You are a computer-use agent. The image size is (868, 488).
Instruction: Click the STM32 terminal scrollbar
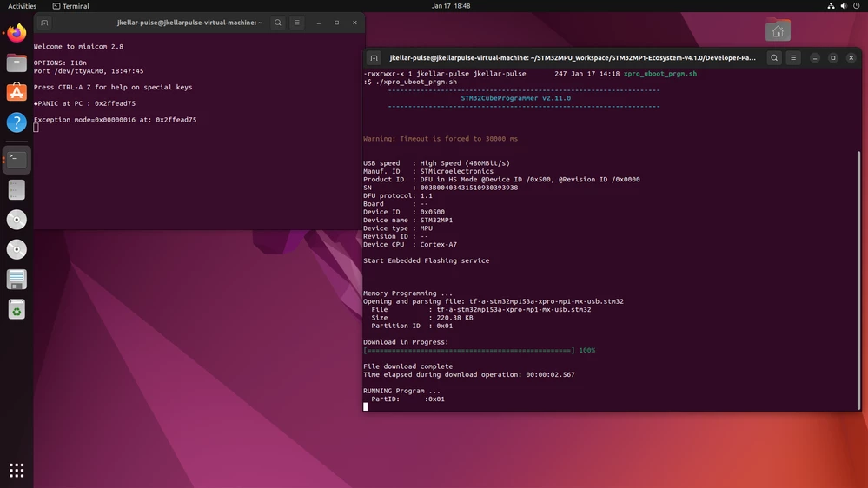[x=859, y=280]
